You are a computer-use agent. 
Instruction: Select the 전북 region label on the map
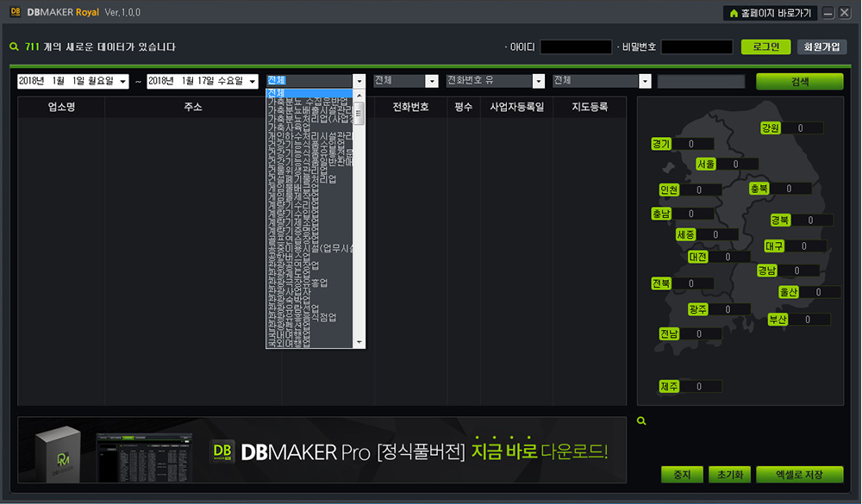(661, 283)
